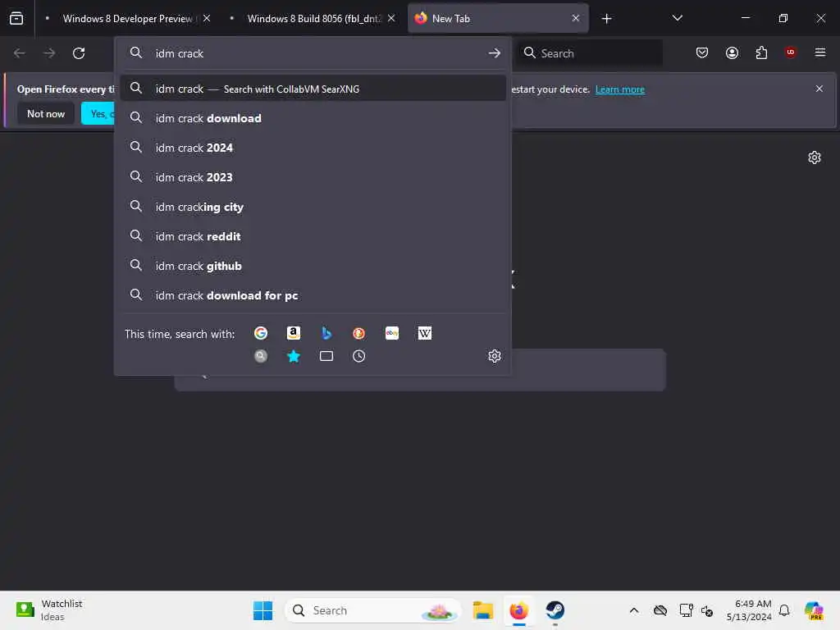The image size is (840, 630).
Task: Select the New Tab tab
Action: pos(498,18)
